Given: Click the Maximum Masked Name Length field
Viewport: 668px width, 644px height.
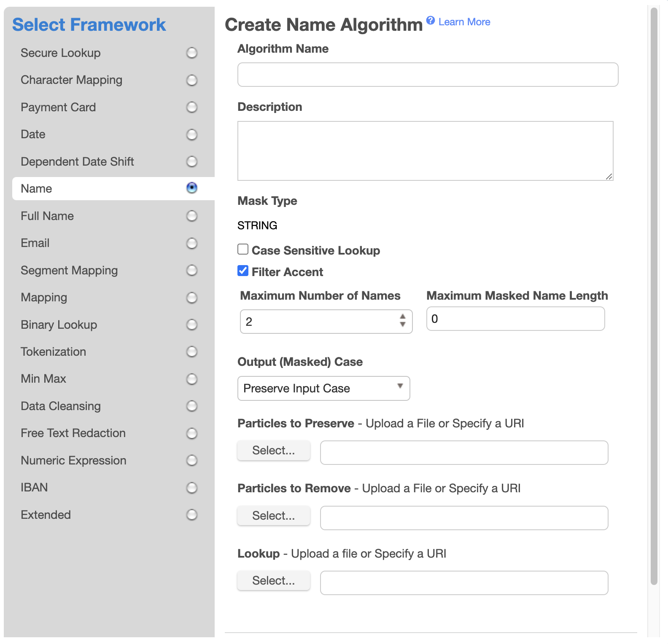Looking at the screenshot, I should (515, 319).
